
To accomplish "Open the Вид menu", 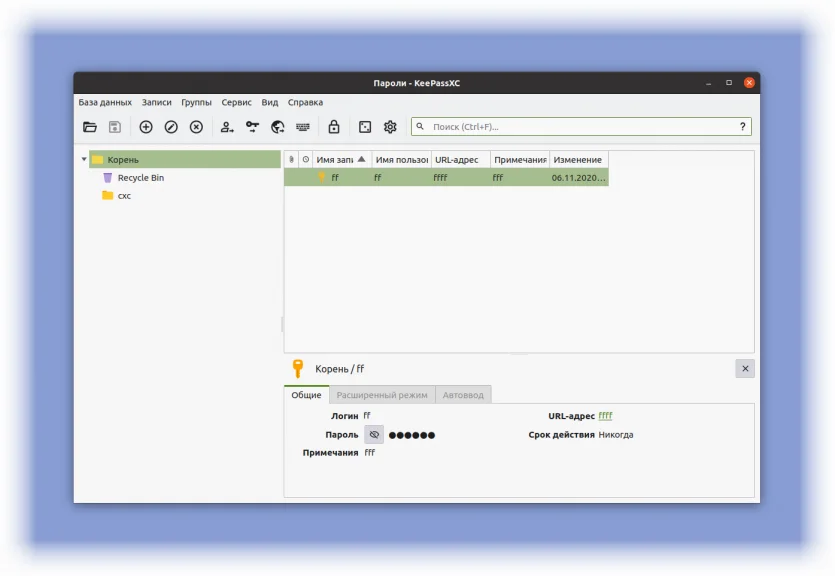I will (269, 102).
